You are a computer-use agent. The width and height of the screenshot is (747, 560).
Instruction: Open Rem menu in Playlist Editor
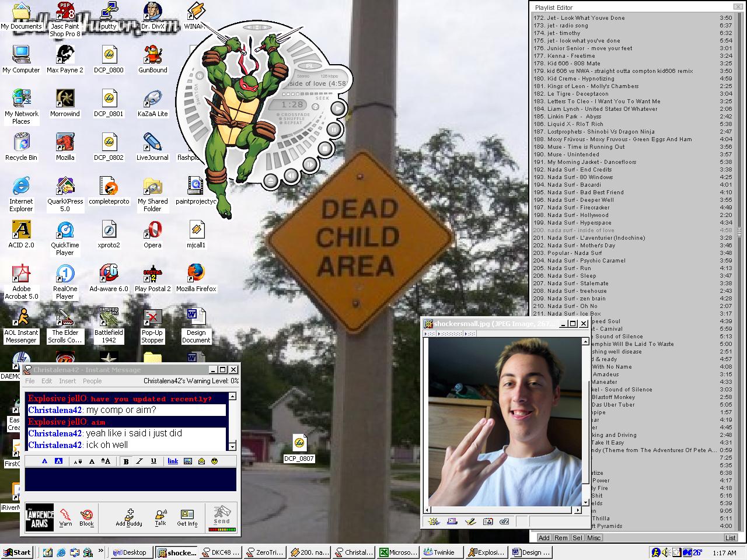(x=560, y=538)
